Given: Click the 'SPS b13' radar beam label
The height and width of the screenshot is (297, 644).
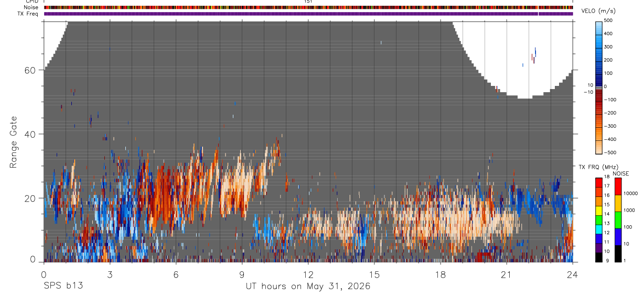Looking at the screenshot, I should coord(63,287).
